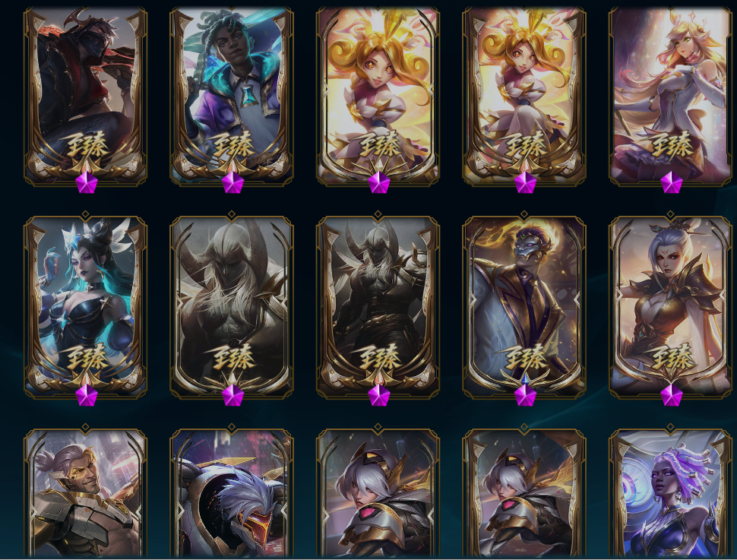Click the gem below the gold-suited masked man card
This screenshot has width=737, height=560.
point(525,395)
